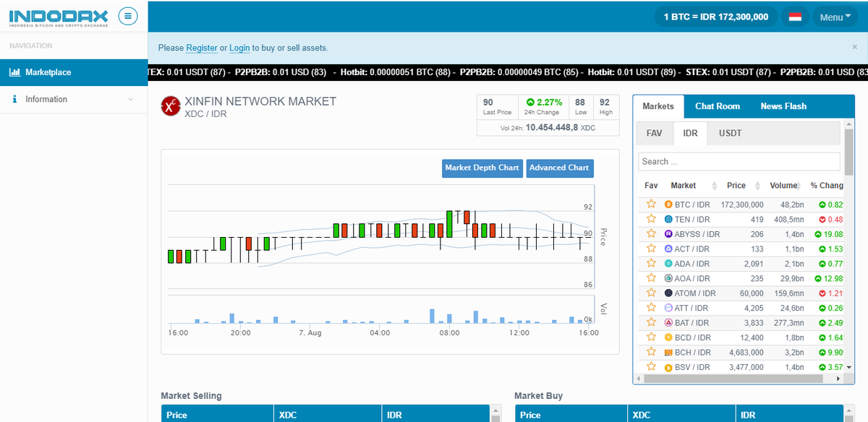Click the 10.454.448,8 volume value

click(x=552, y=128)
